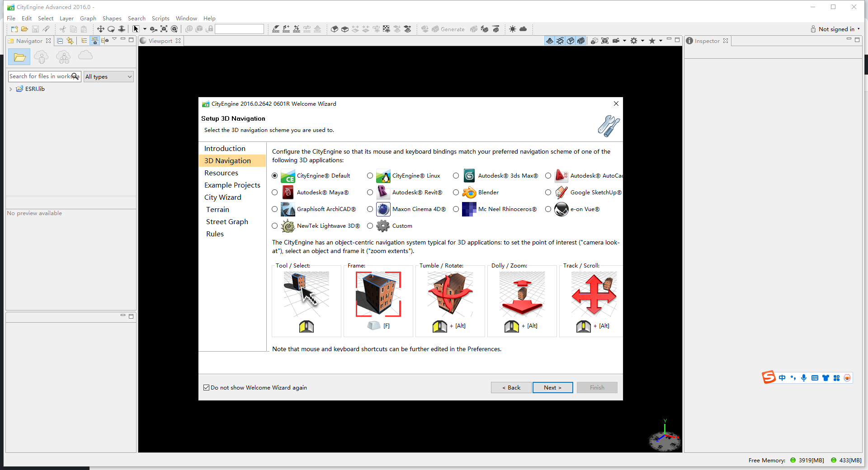Open the bookmarks star dropdown
This screenshot has height=470, width=868.
point(660,41)
